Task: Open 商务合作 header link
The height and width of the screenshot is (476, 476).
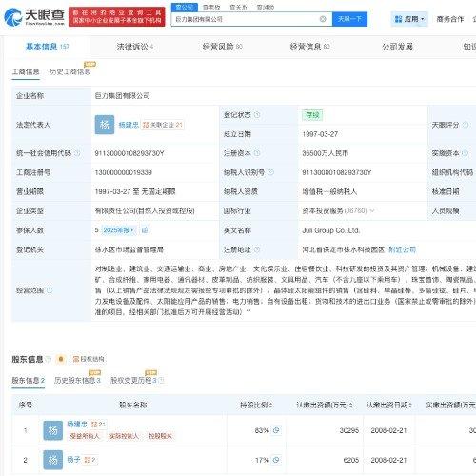Action: (449, 19)
